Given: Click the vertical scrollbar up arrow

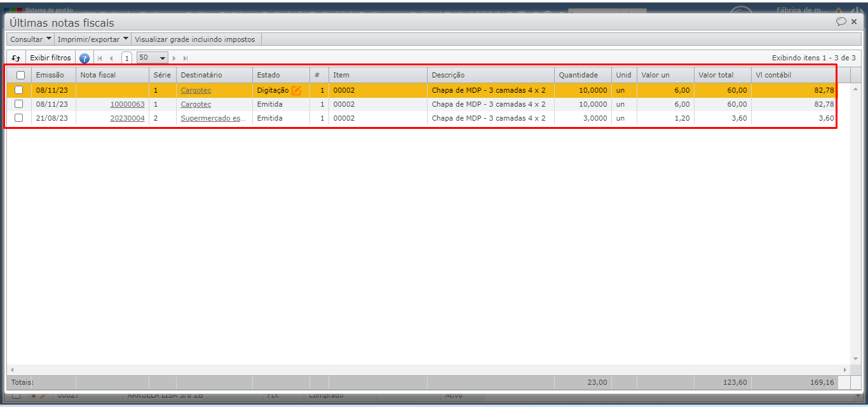Looking at the screenshot, I should point(855,89).
